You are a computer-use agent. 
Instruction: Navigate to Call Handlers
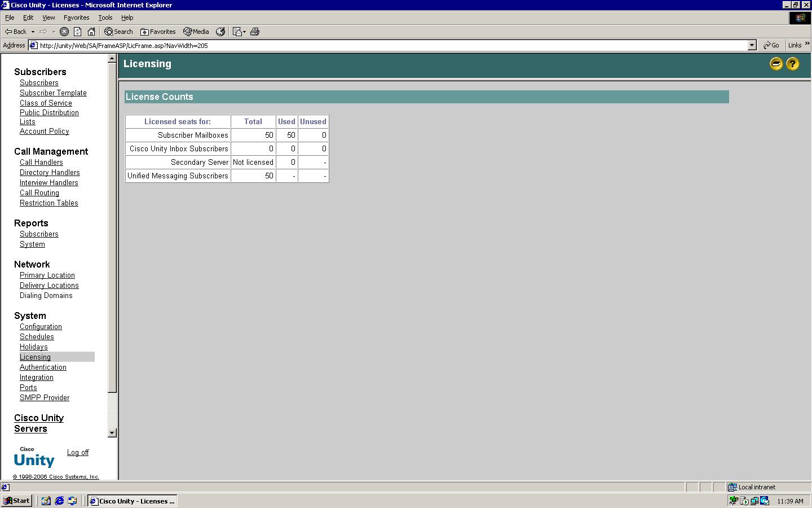pos(41,162)
